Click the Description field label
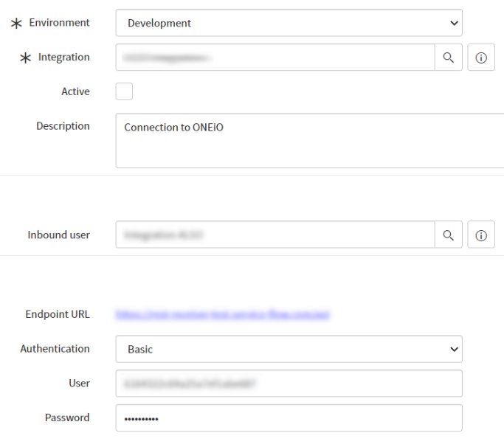 pyautogui.click(x=63, y=126)
